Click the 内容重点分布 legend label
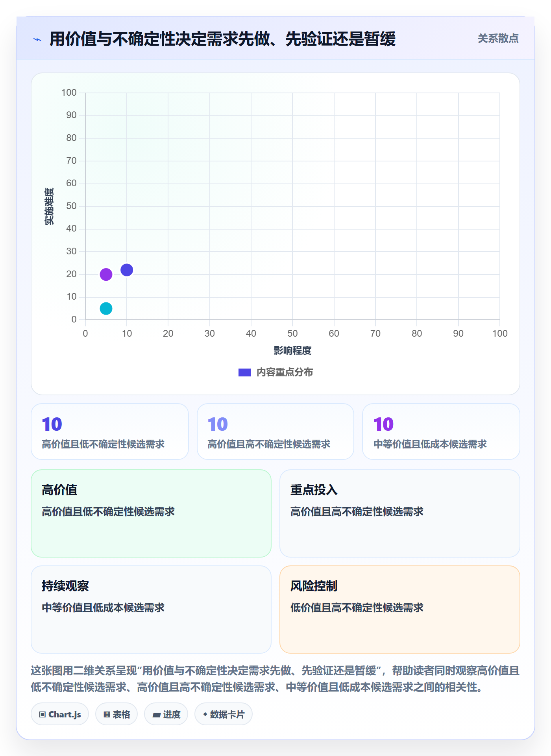 tap(285, 372)
